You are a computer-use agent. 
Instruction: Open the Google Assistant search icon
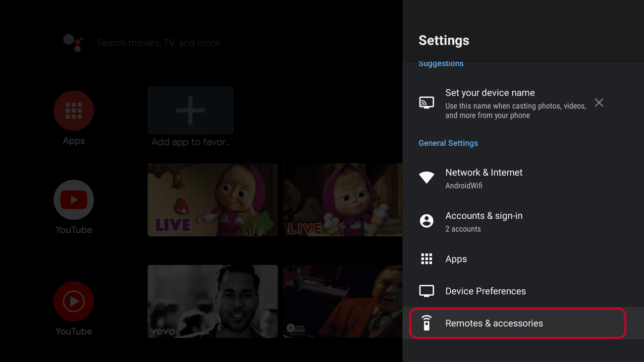click(x=73, y=43)
